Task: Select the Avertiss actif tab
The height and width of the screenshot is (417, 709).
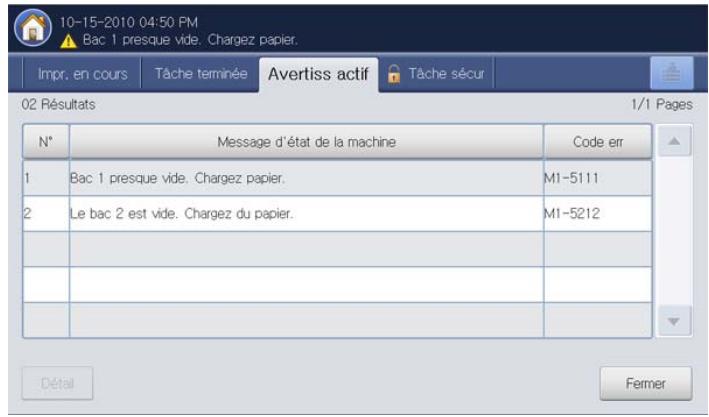Action: (x=318, y=74)
